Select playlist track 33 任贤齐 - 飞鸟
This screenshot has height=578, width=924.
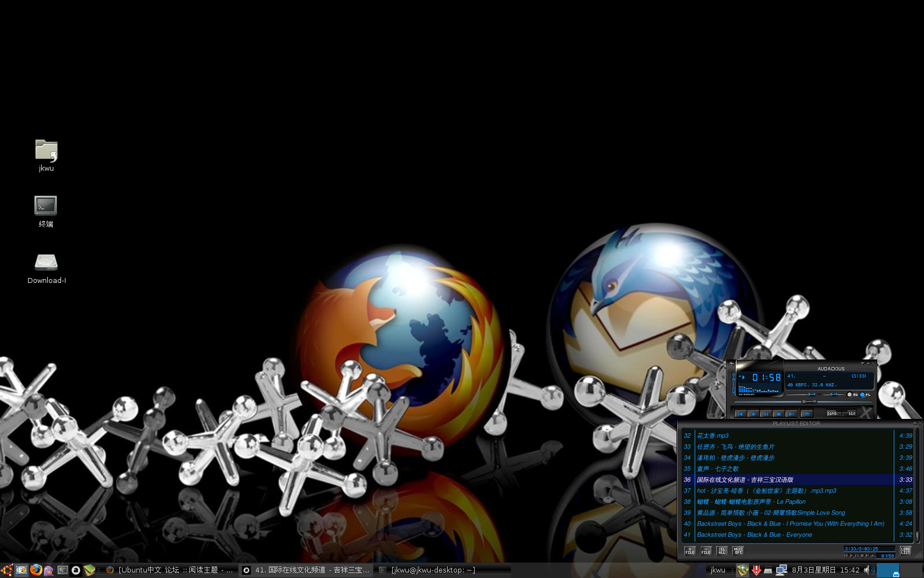(798, 446)
